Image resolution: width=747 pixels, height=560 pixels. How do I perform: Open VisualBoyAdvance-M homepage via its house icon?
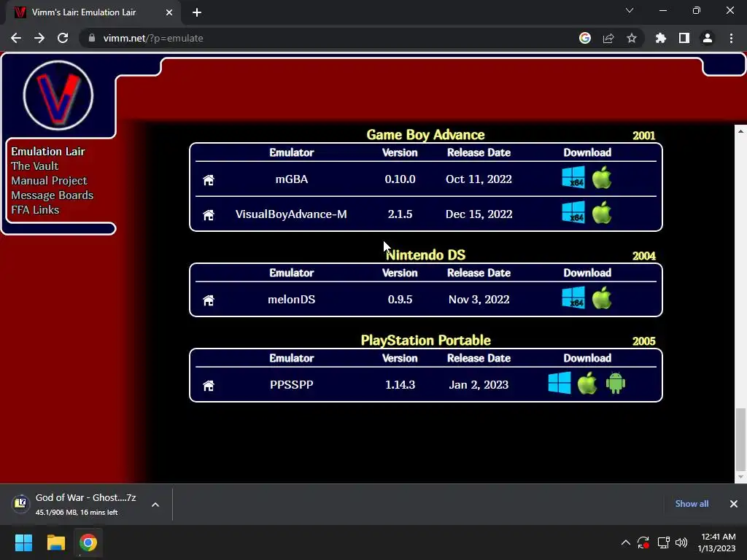click(x=208, y=215)
